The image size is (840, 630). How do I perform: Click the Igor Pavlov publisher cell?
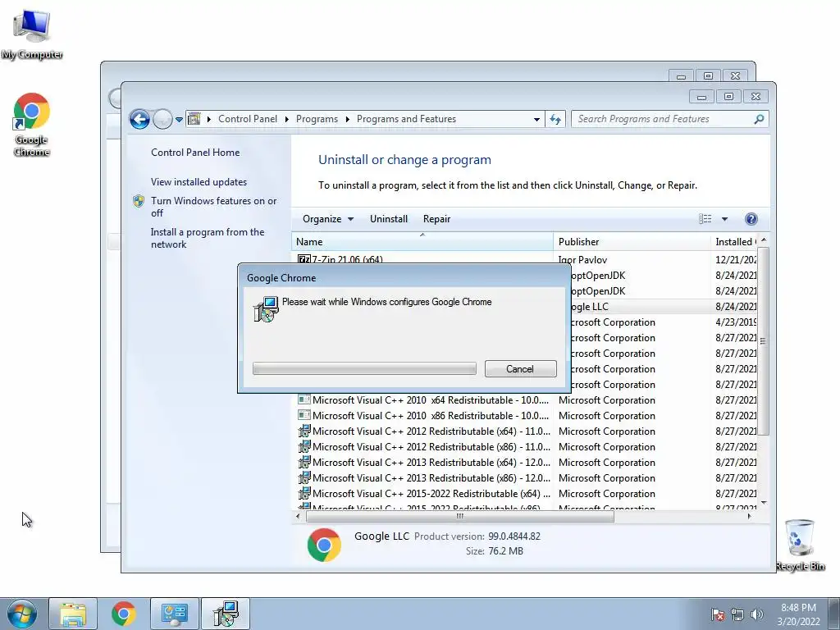coord(582,260)
